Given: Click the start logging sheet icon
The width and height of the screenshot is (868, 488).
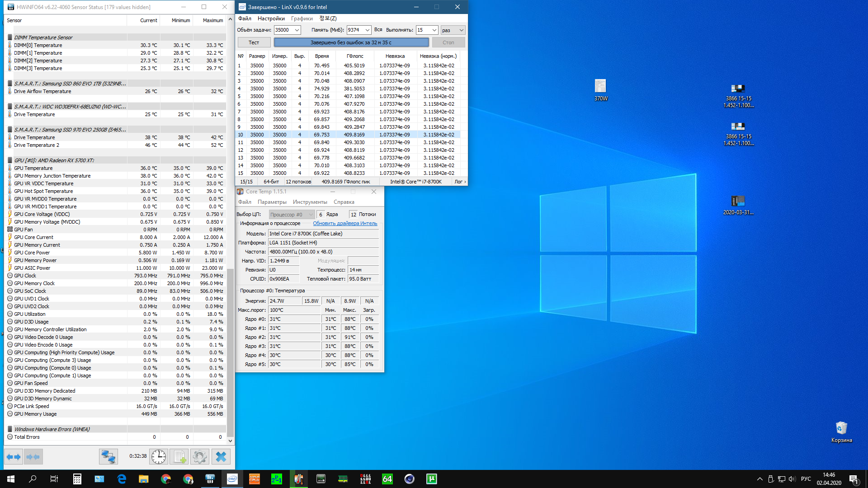Looking at the screenshot, I should tap(179, 457).
